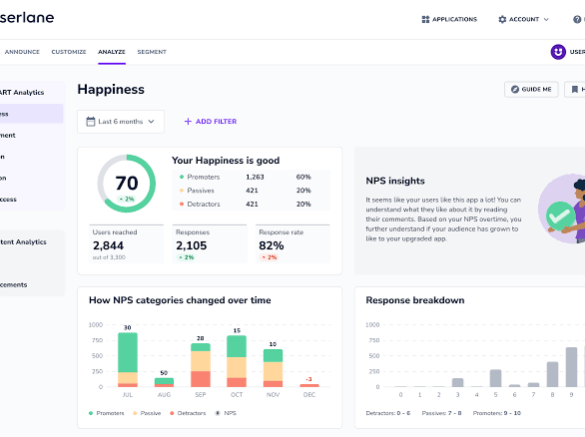Click the score 9 bar in Response breakdown

pos(571,367)
